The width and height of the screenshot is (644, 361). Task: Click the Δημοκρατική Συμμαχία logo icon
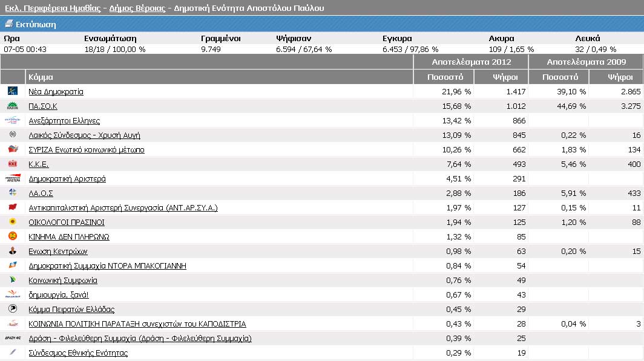[13, 265]
